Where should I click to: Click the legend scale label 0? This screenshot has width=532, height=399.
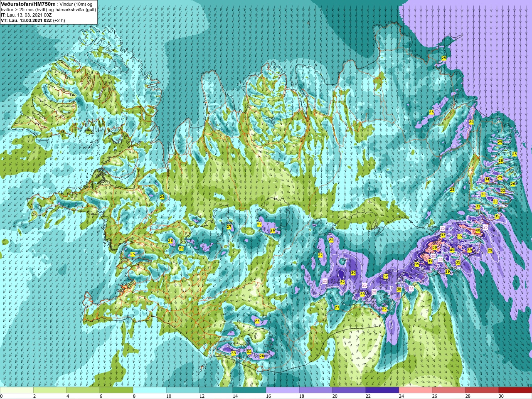2,396
